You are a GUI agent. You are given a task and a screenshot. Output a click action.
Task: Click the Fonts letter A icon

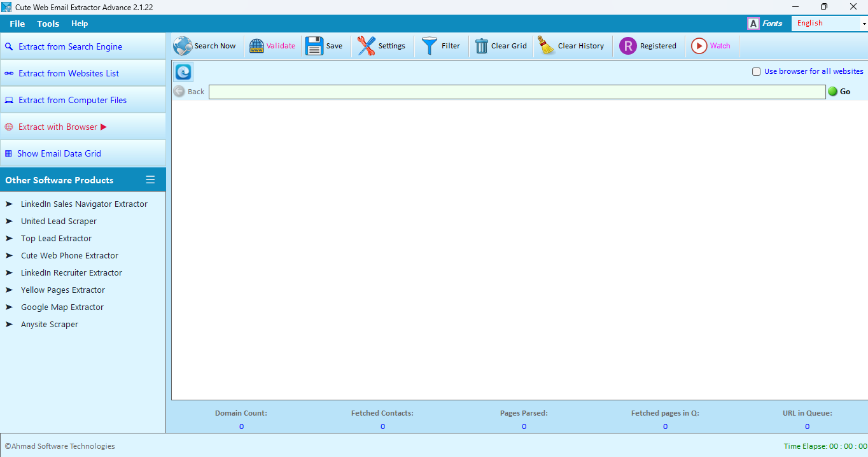coord(753,24)
